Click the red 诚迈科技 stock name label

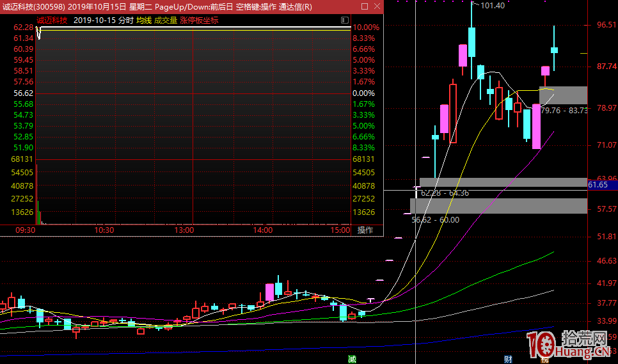point(52,20)
